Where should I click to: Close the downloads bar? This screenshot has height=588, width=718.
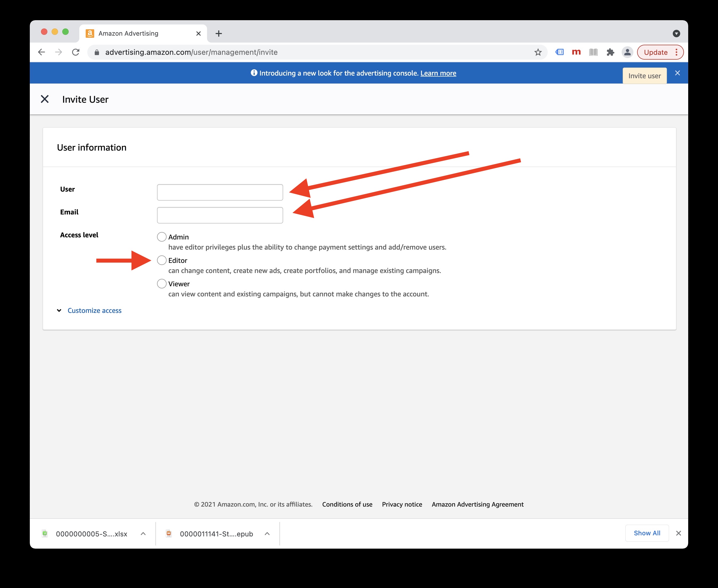678,533
